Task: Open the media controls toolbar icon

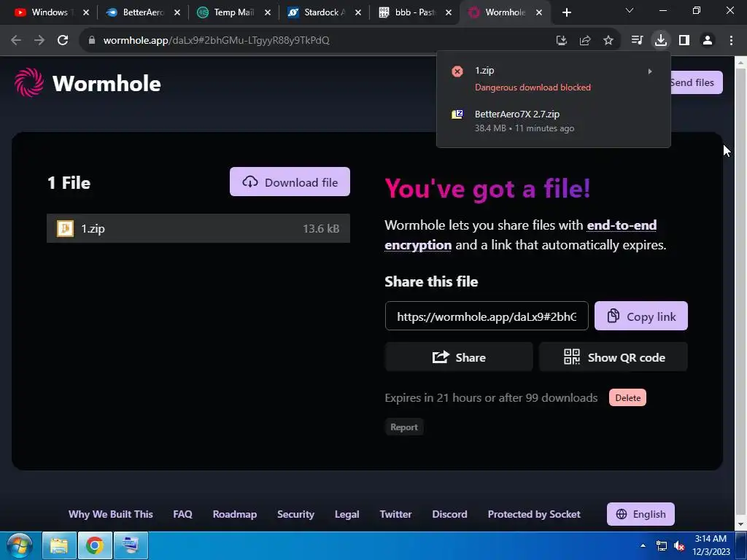Action: (x=637, y=41)
